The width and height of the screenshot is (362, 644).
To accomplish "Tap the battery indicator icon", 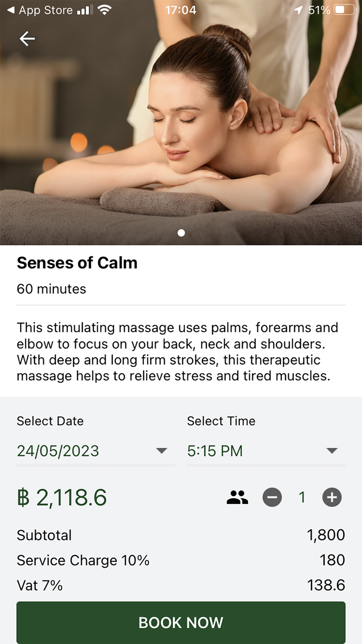I will [344, 10].
